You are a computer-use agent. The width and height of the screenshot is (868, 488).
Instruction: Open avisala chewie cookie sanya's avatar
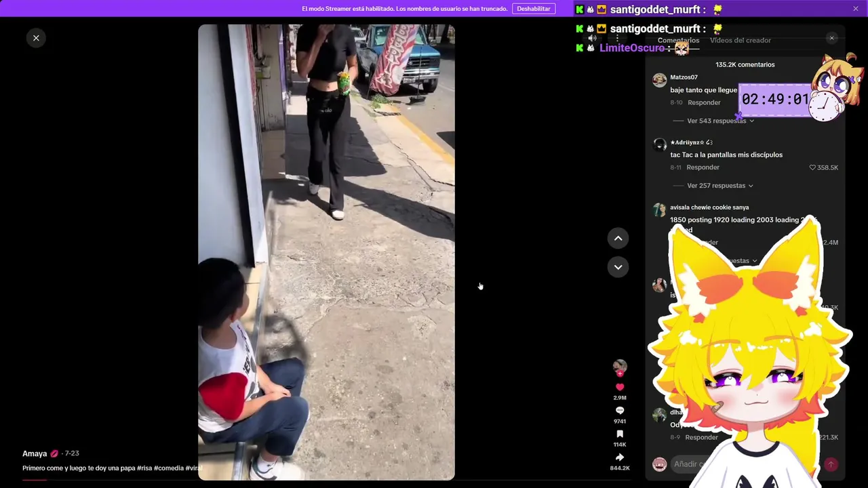point(659,210)
